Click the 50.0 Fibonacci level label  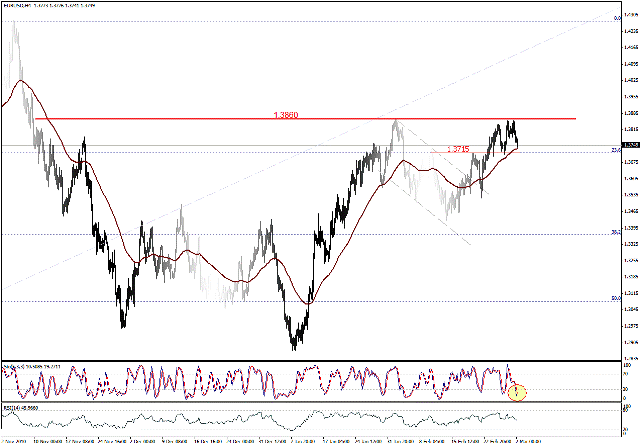coord(615,299)
